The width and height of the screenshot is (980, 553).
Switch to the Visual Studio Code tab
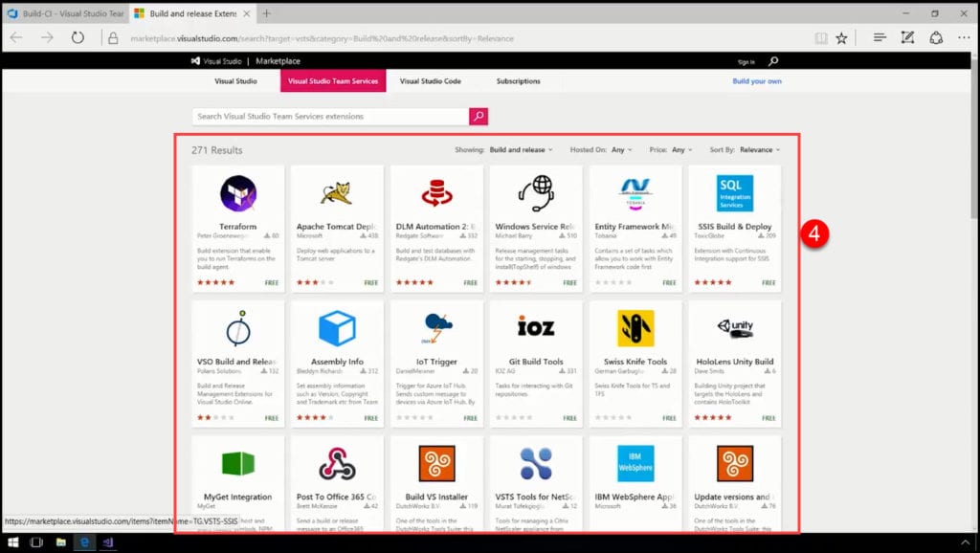[431, 81]
